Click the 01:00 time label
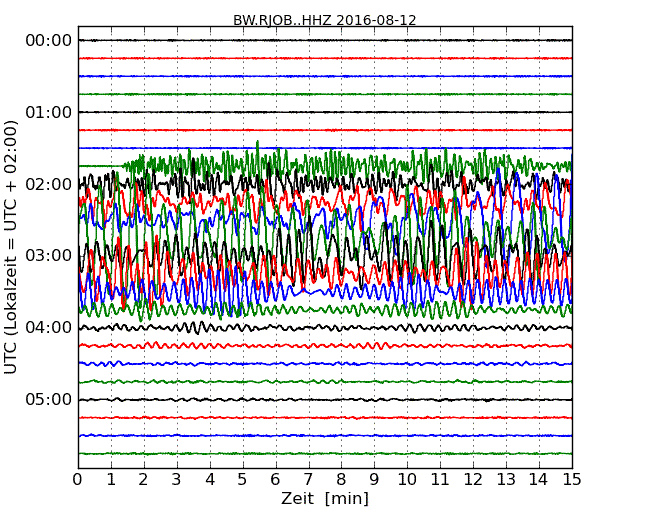 pyautogui.click(x=49, y=112)
